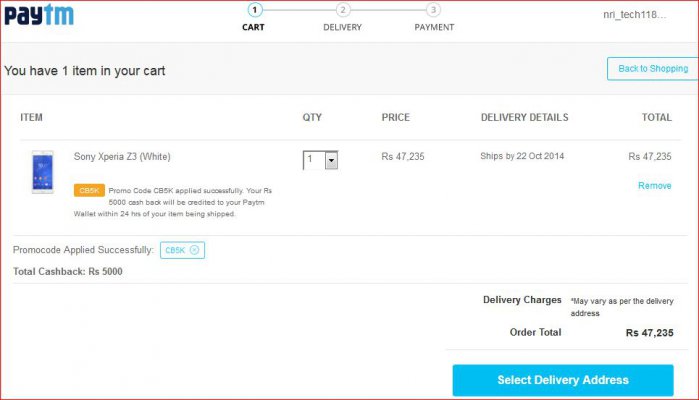Click the step 2 Delivery circle

point(343,10)
